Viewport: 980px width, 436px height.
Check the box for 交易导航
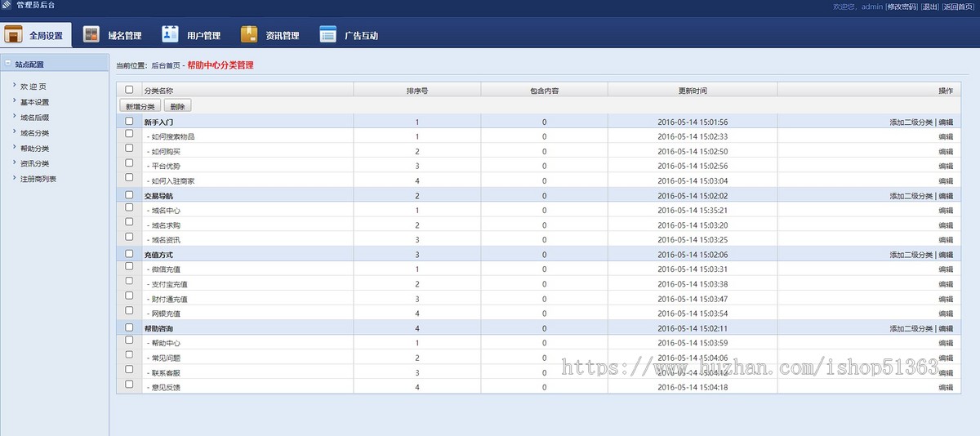click(x=129, y=195)
